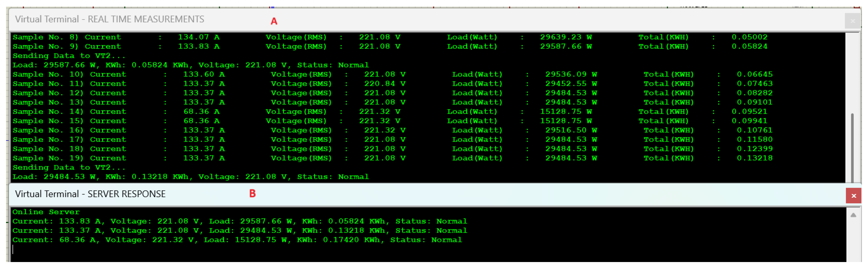Screen dimensions: 868x270
Task: Click the red letter B annotation marker
Action: (252, 194)
